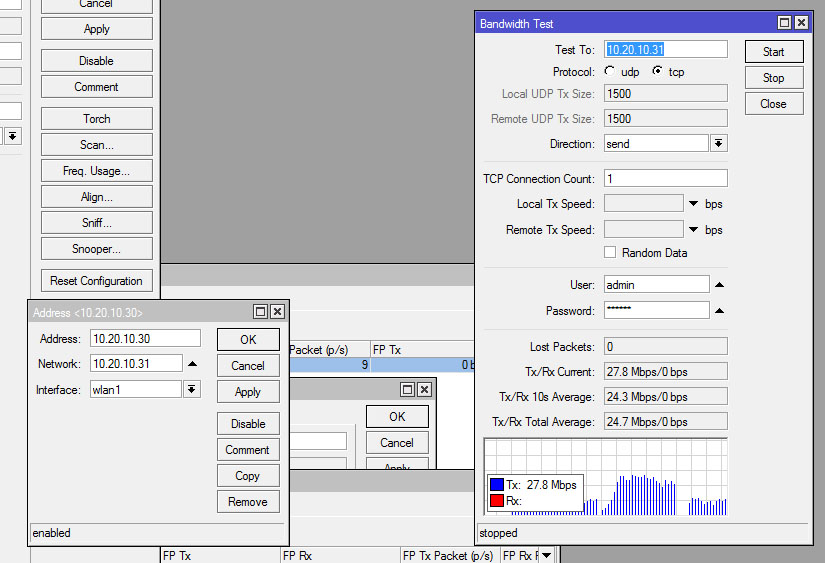
Task: Collapse User field arrow
Action: pos(719,285)
